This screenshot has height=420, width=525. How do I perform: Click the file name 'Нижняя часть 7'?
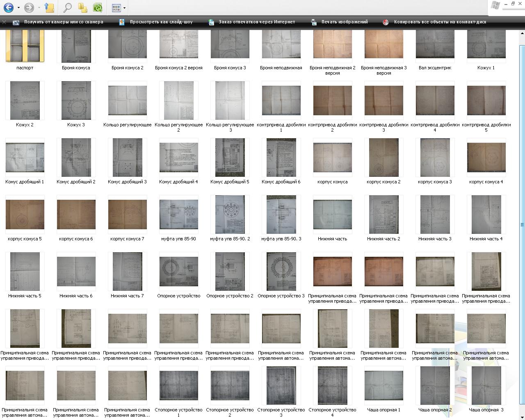127,296
